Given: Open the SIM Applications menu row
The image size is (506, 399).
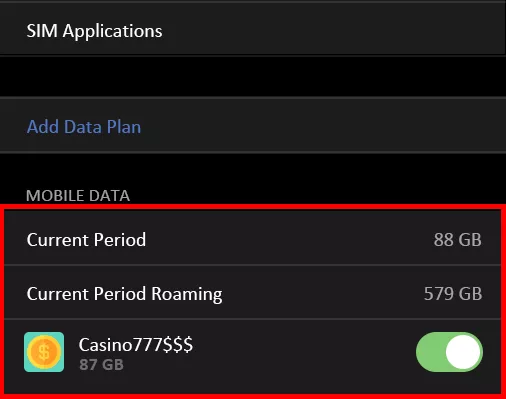Looking at the screenshot, I should pos(253,31).
